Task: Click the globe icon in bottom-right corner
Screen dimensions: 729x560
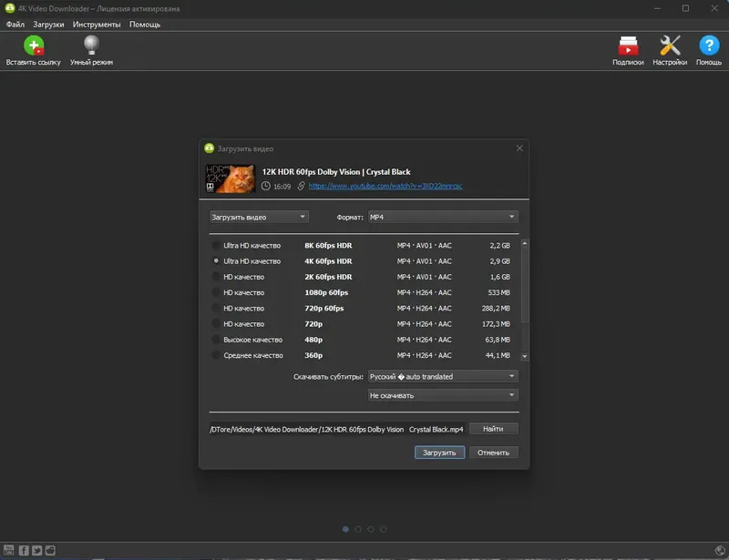Action: point(720,550)
